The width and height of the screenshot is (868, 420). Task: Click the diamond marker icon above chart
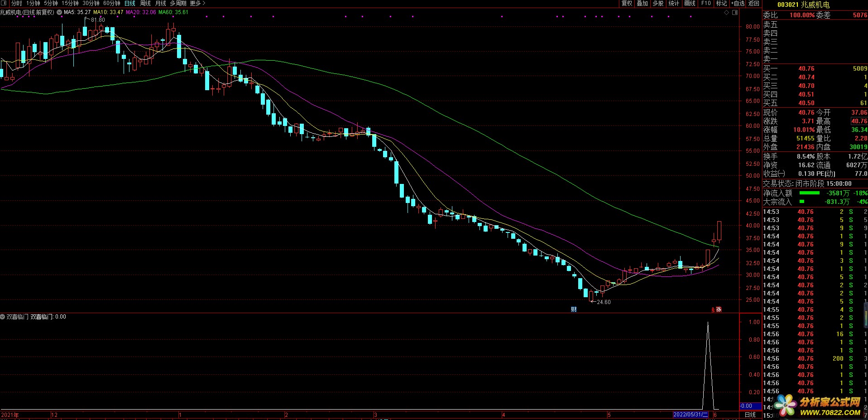[727, 13]
